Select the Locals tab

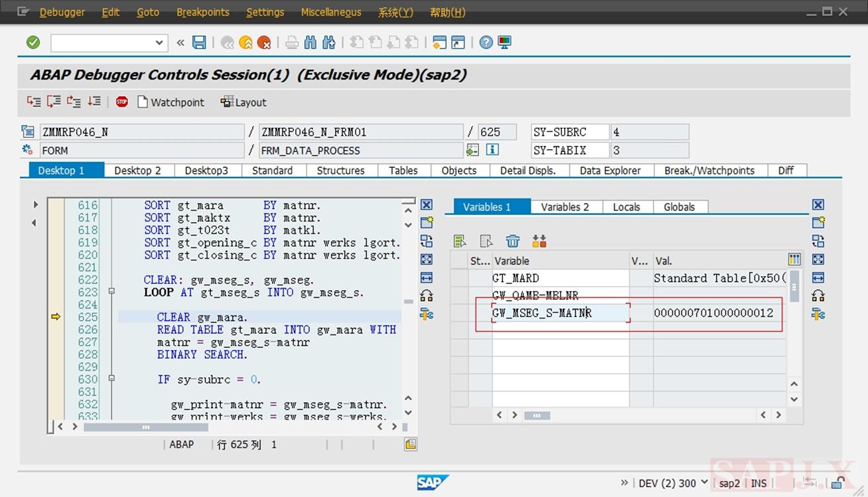click(626, 207)
